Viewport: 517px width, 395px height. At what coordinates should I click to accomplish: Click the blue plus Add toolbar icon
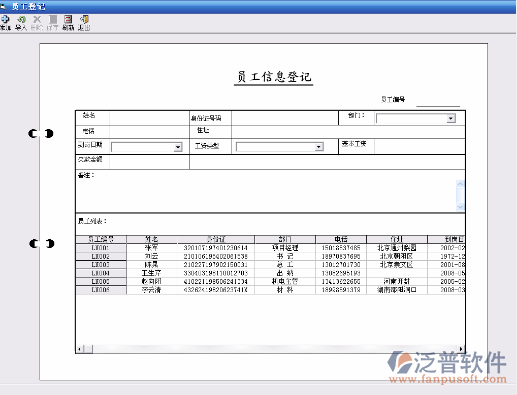(x=5, y=20)
